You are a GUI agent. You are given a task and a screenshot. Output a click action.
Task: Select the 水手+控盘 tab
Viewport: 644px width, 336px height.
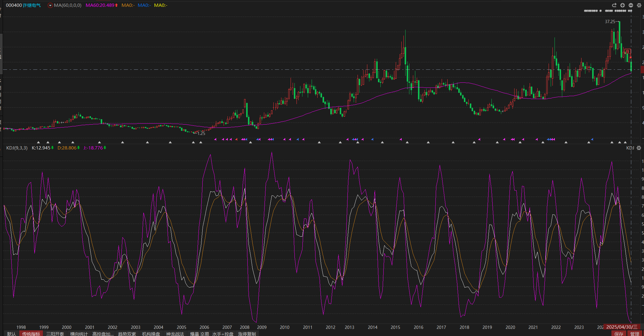pyautogui.click(x=223, y=334)
